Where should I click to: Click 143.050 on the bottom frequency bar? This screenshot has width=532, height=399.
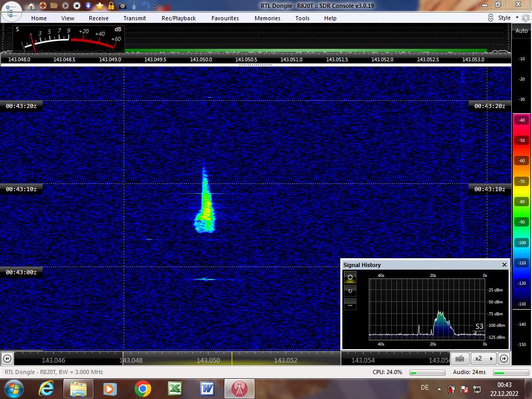coord(208,361)
